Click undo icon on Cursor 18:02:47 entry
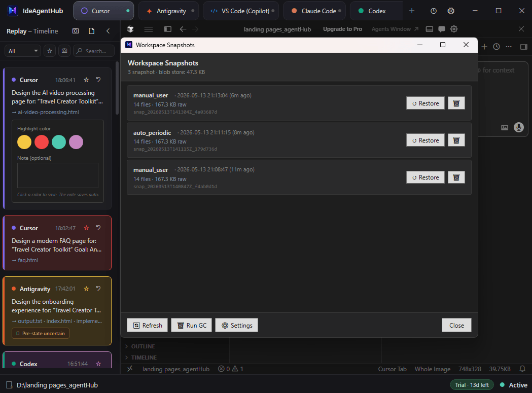This screenshot has width=532, height=393. click(98, 228)
